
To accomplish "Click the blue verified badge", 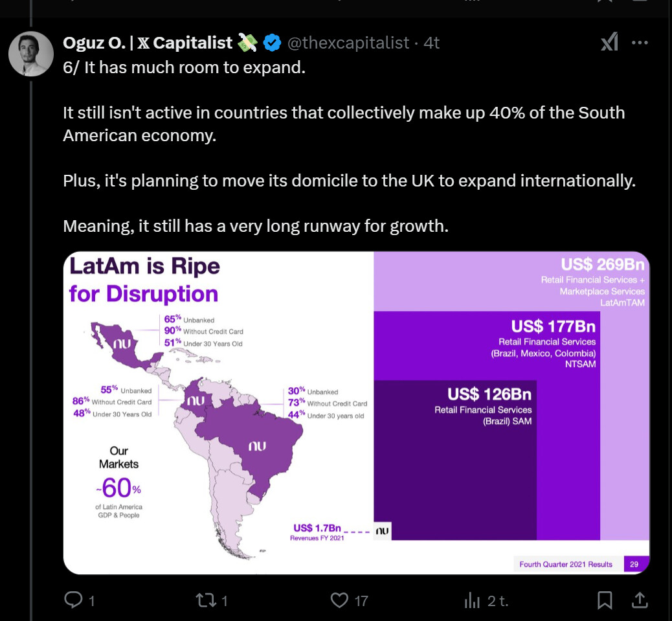I will point(273,43).
